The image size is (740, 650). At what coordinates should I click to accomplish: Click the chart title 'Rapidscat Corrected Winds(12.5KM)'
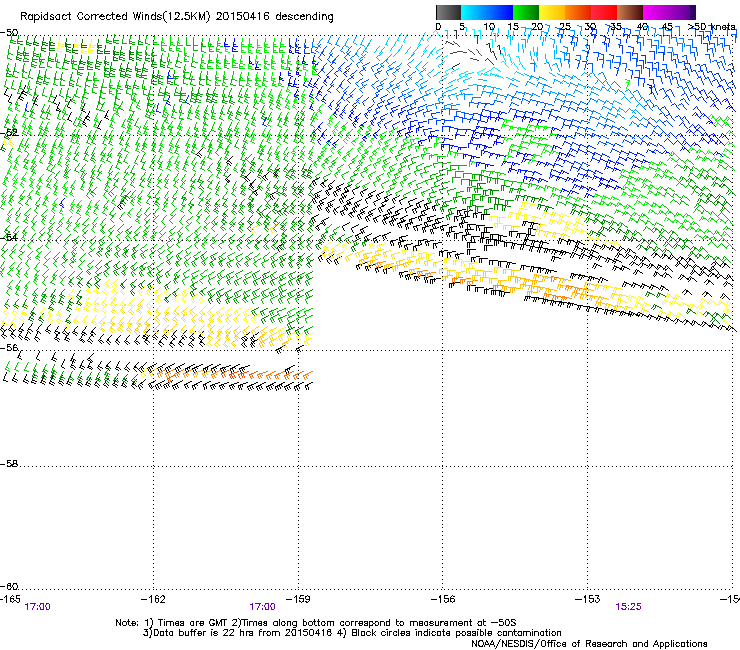point(115,17)
